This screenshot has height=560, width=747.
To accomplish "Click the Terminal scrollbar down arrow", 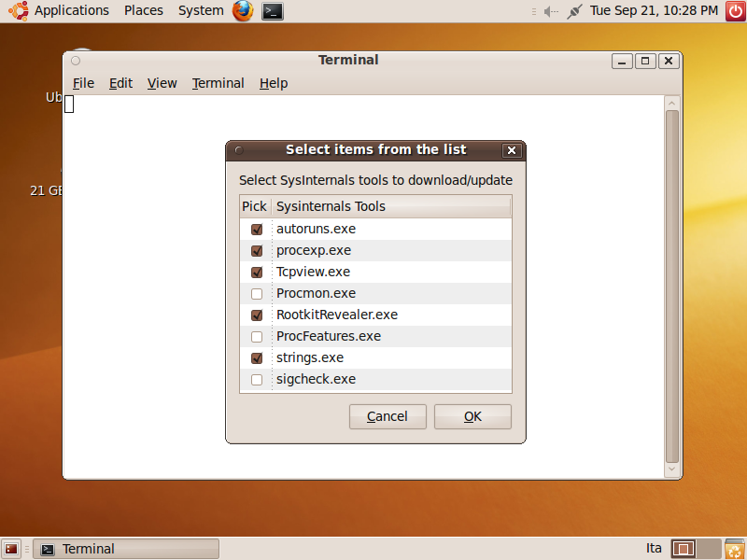I will (671, 469).
